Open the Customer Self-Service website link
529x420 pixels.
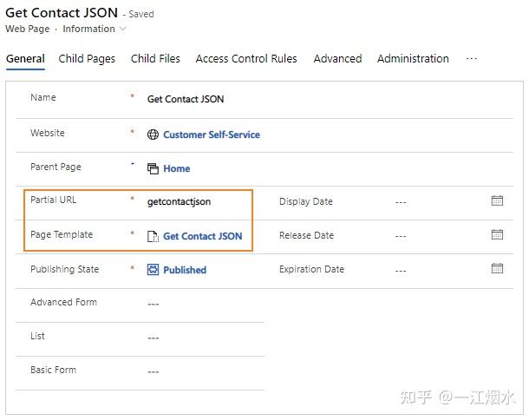pos(212,135)
